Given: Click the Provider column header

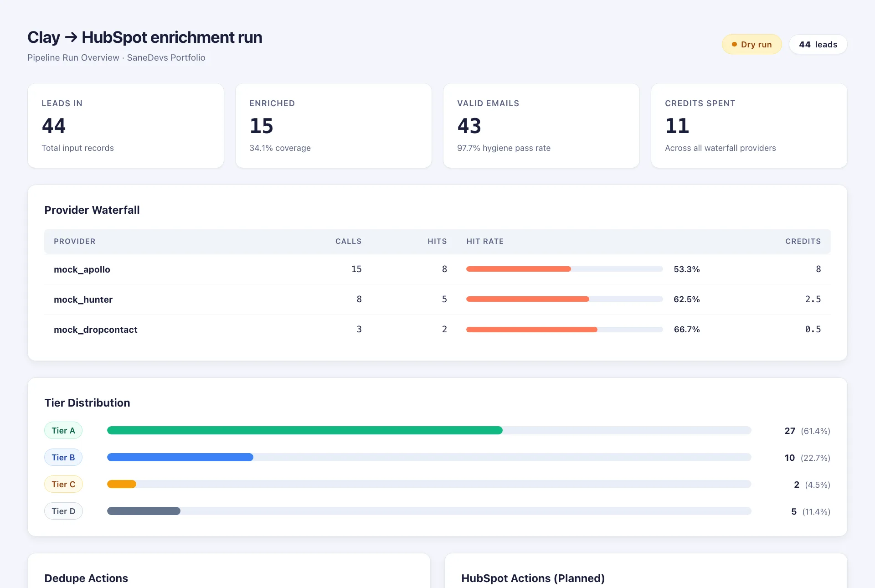Looking at the screenshot, I should click(75, 241).
